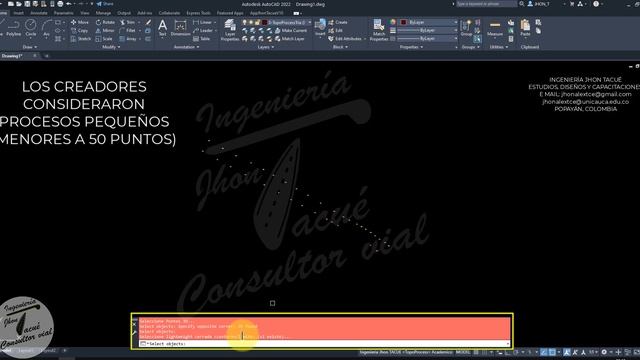The image size is (640, 360).
Task: Select the Circle draw tool
Action: tap(31, 28)
